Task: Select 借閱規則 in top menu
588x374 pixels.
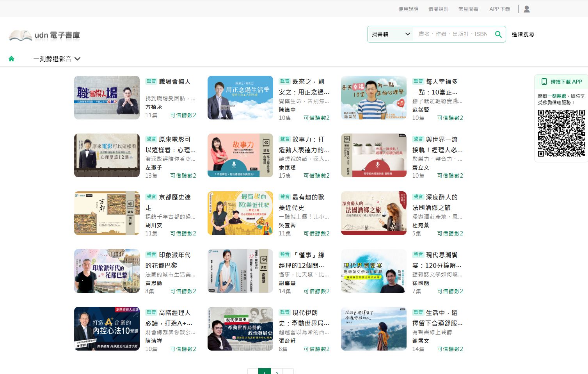Action: [x=438, y=9]
